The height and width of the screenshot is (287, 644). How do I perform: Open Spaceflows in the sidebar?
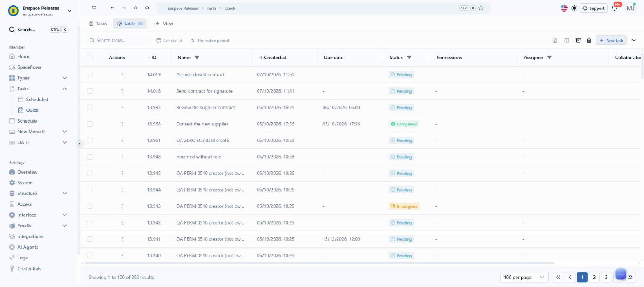29,67
